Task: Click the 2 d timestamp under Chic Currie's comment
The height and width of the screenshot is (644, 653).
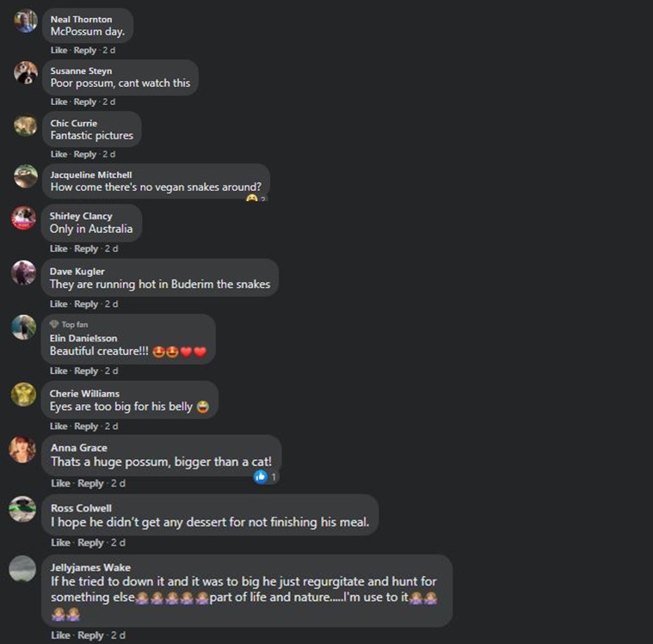Action: (108, 155)
